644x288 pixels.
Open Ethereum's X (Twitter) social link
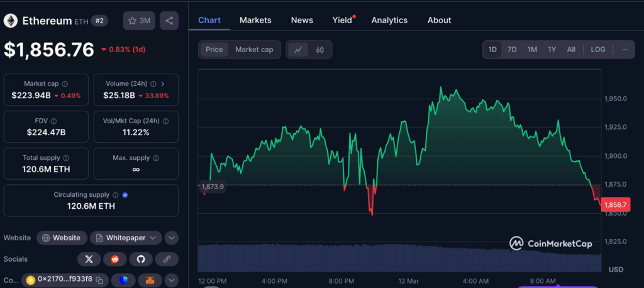(x=89, y=259)
